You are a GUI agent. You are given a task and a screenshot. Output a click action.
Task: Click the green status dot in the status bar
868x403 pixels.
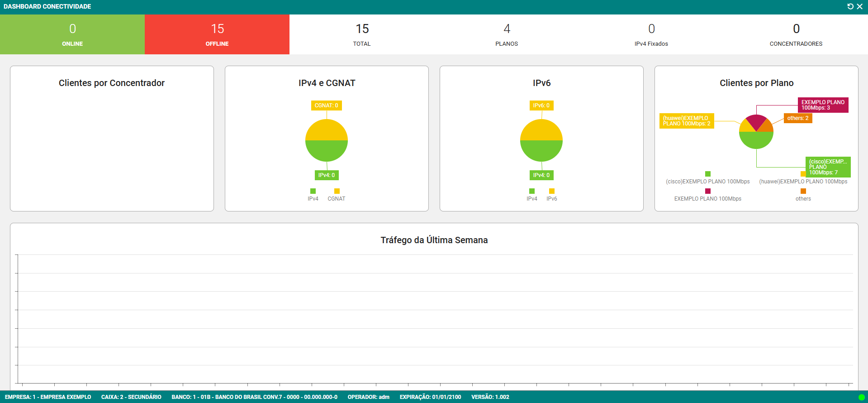861,397
